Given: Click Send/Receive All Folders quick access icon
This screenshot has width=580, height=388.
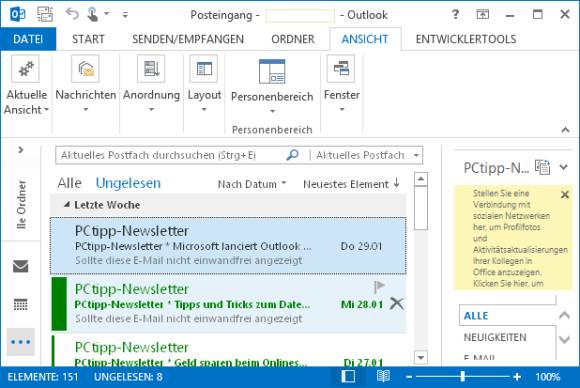Looking at the screenshot, I should pos(45,14).
